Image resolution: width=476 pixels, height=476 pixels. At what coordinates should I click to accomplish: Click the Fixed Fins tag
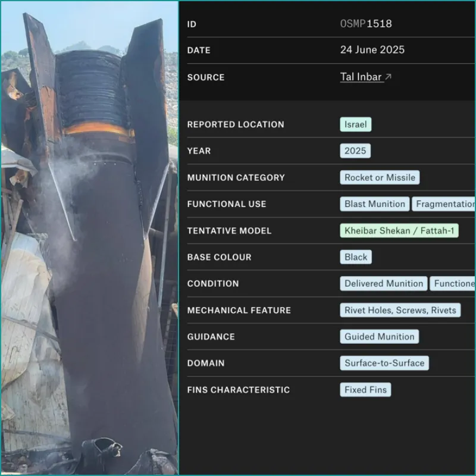click(365, 390)
